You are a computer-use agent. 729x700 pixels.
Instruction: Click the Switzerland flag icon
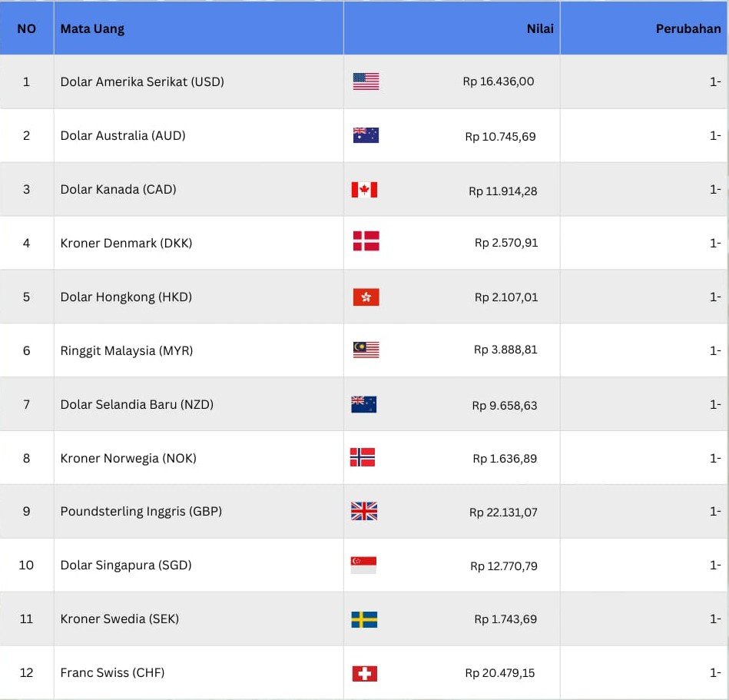pyautogui.click(x=364, y=674)
